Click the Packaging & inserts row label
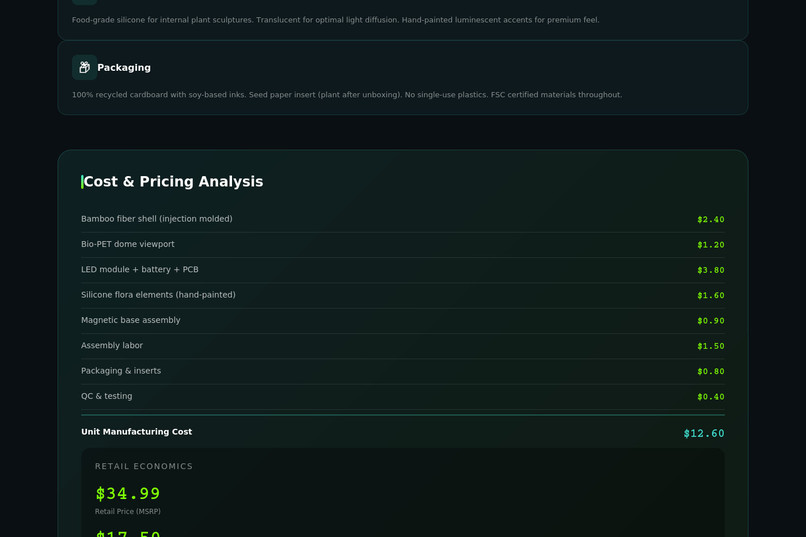This screenshot has width=806, height=537. point(121,371)
